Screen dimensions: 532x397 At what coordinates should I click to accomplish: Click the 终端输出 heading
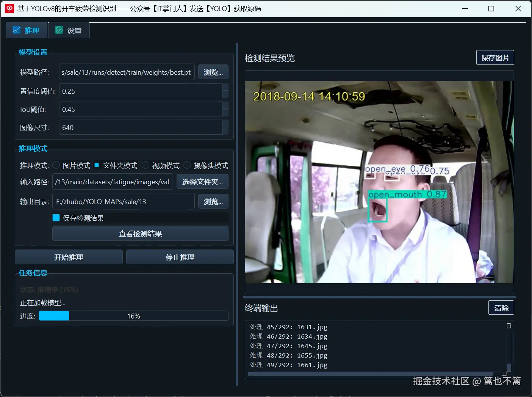pyautogui.click(x=261, y=308)
